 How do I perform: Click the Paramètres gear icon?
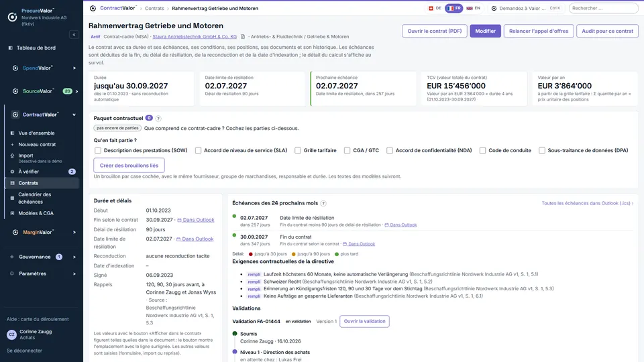pyautogui.click(x=12, y=274)
